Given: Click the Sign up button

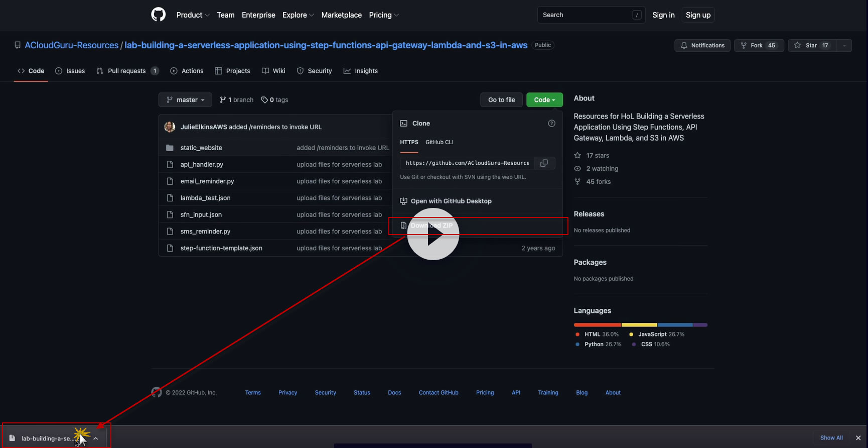Looking at the screenshot, I should click(698, 15).
